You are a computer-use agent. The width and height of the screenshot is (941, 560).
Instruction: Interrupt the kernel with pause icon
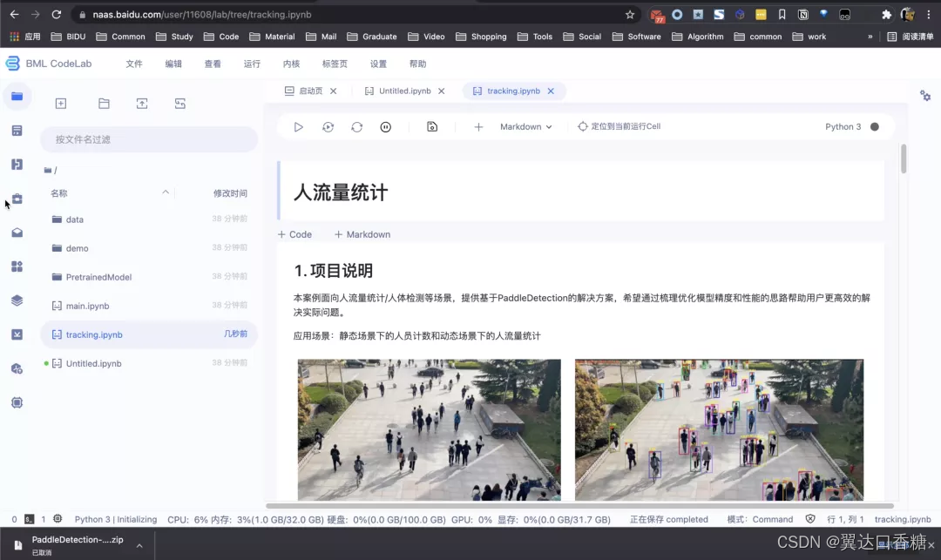pyautogui.click(x=383, y=126)
